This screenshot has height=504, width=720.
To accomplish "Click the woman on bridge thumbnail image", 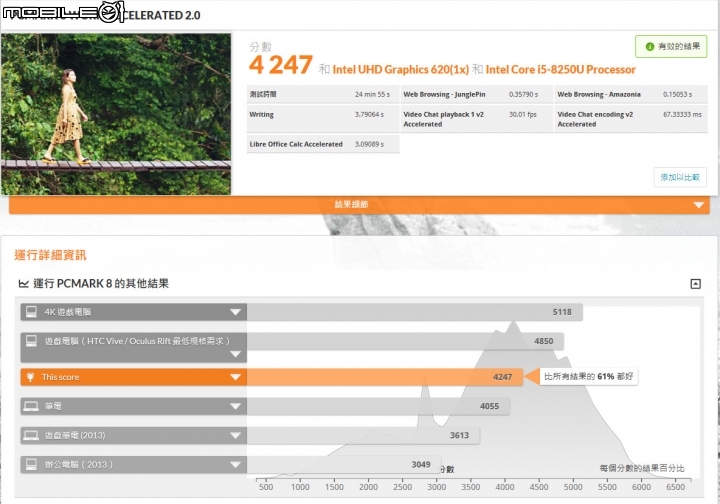I will [116, 114].
